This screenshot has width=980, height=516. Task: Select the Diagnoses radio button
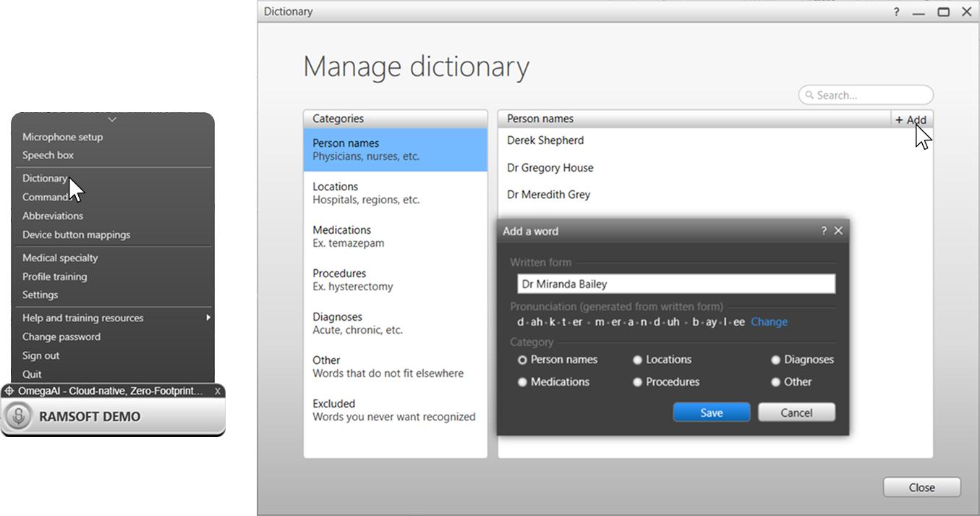(x=775, y=360)
